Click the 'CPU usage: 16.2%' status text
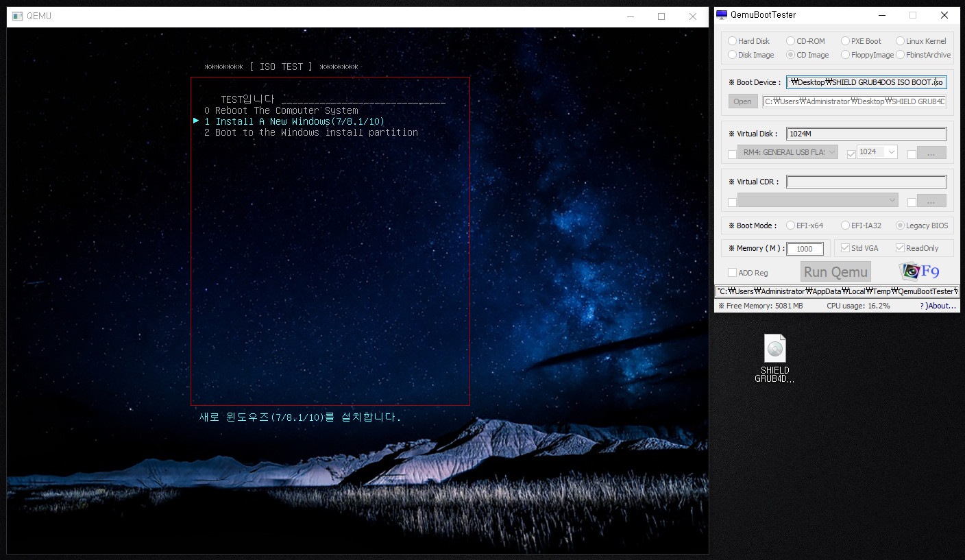 (x=858, y=306)
